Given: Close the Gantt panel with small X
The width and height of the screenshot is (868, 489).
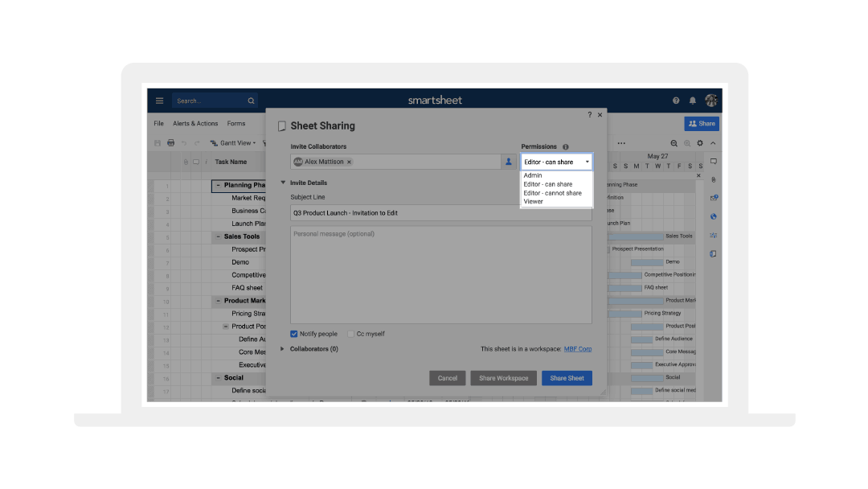Looking at the screenshot, I should tap(698, 175).
